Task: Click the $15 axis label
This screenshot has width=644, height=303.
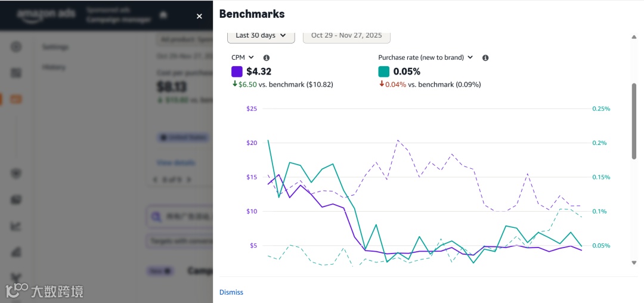Action: [x=252, y=177]
